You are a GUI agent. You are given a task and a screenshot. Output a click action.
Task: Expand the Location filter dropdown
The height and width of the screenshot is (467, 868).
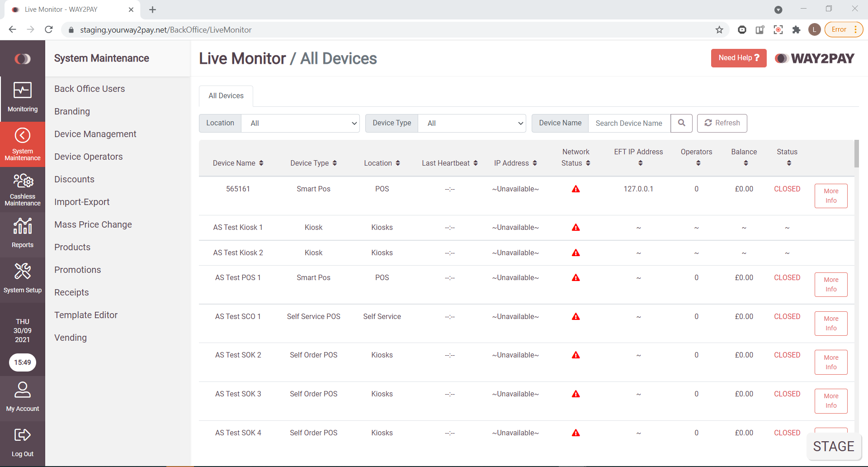[x=301, y=123]
